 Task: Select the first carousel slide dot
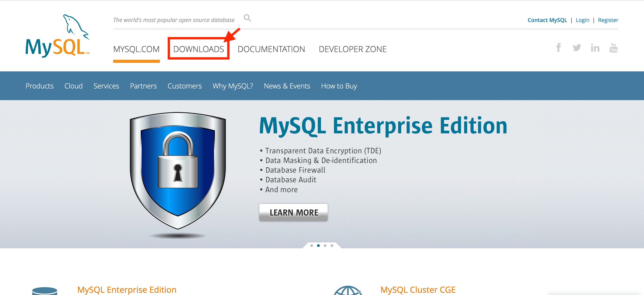click(311, 246)
